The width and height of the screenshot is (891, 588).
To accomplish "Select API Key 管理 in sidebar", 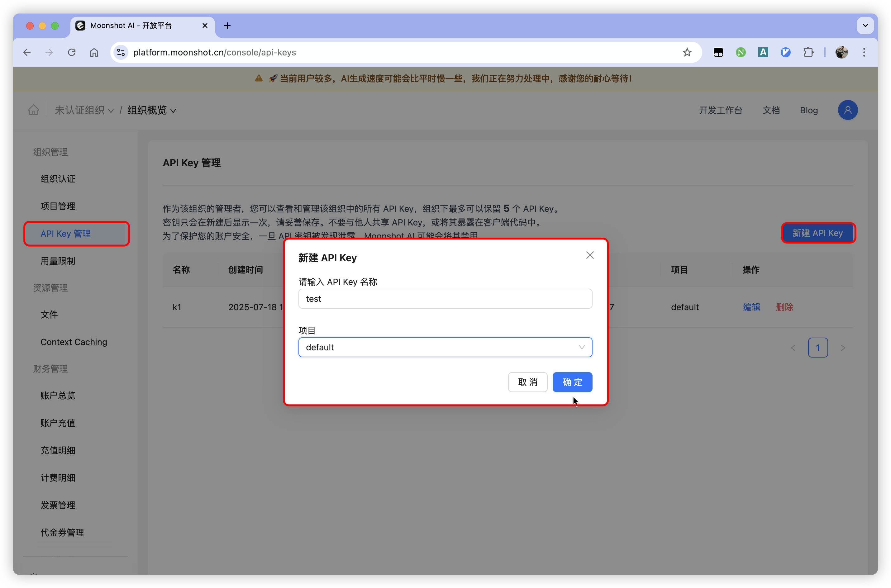I will coord(66,234).
